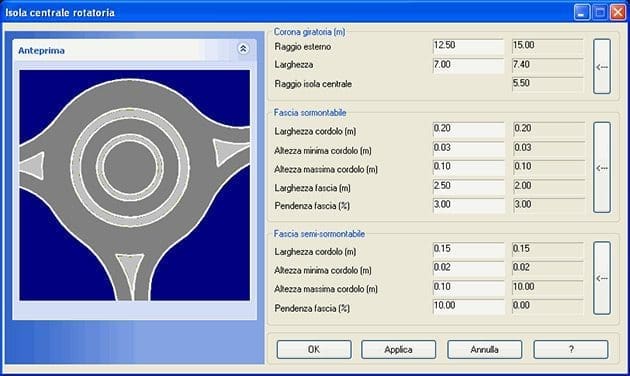This screenshot has width=630, height=376.
Task: Select semi-sormontabile Larghezza cordolo 0.15 field
Action: point(469,249)
